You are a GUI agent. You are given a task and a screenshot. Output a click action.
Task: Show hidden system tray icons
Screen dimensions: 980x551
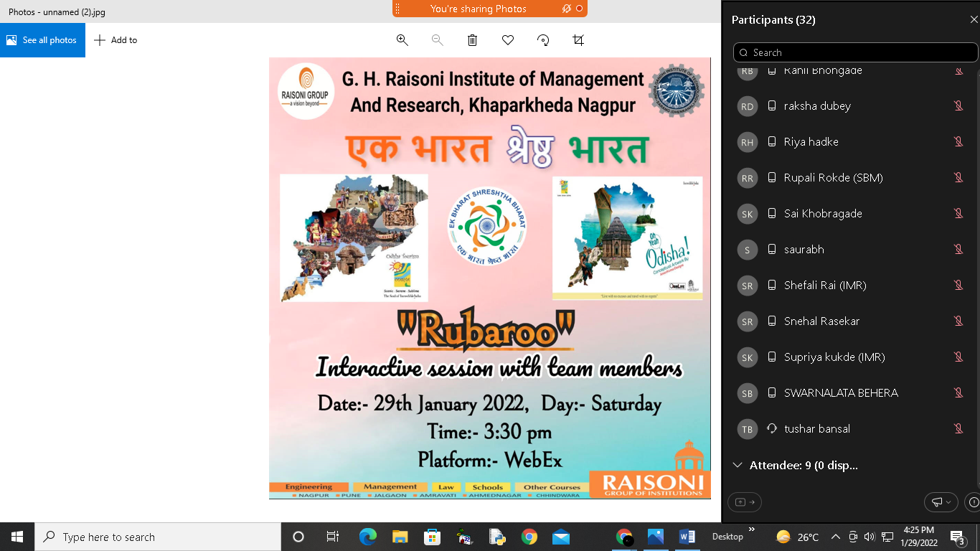[x=836, y=537]
